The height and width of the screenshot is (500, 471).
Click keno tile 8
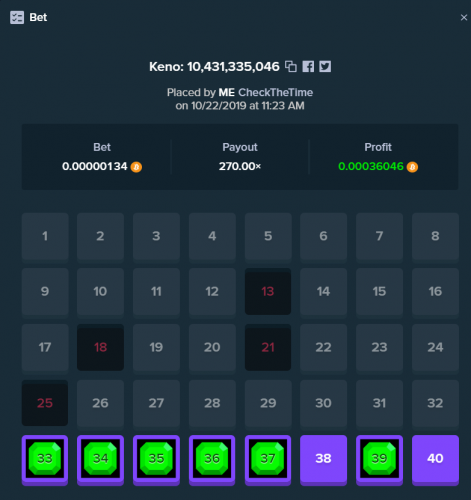click(x=435, y=237)
